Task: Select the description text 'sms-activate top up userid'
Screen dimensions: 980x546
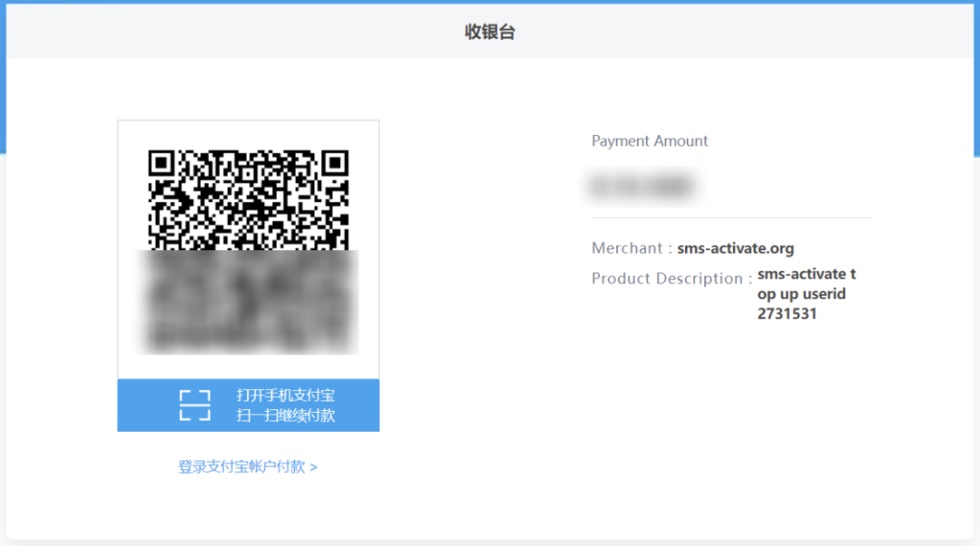Action: pos(807,284)
